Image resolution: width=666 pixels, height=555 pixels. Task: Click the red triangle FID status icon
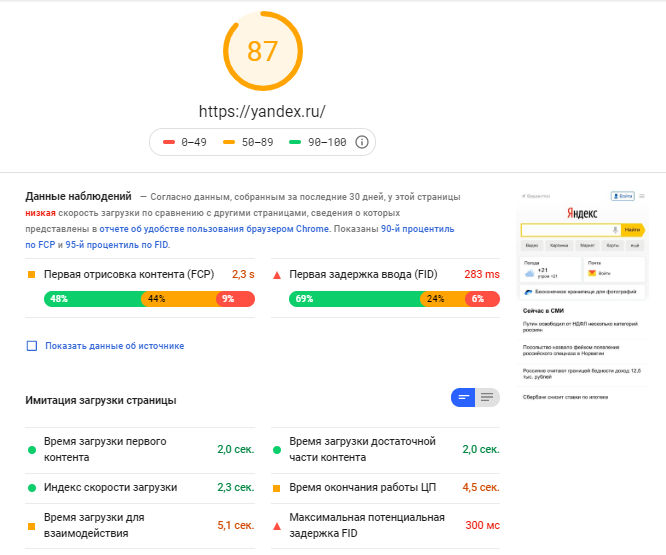click(277, 275)
